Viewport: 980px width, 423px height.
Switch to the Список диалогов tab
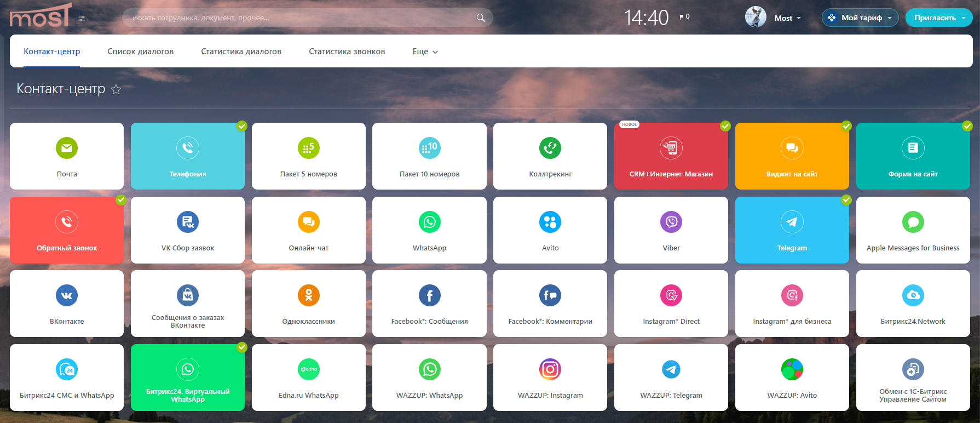pos(140,52)
